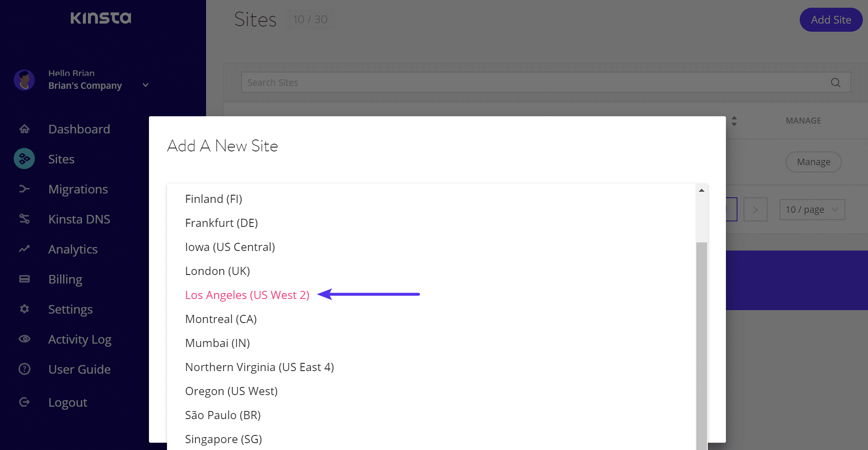Click the Settings gear icon
This screenshot has height=450, width=868.
tap(24, 309)
